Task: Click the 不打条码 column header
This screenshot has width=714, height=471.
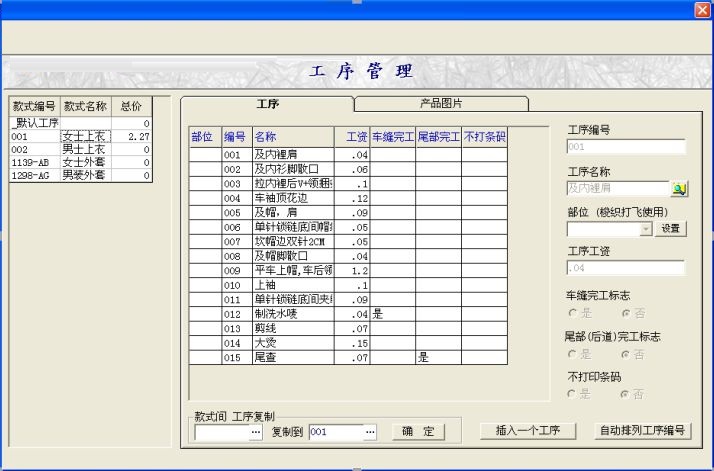Action: point(484,137)
